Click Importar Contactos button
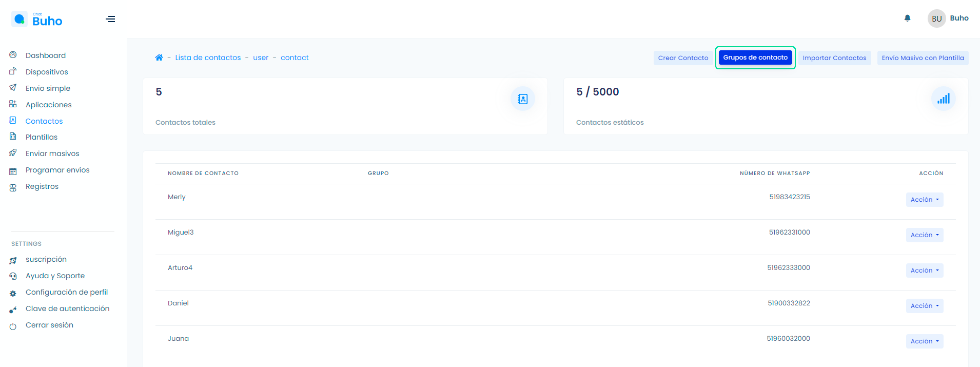 [834, 58]
